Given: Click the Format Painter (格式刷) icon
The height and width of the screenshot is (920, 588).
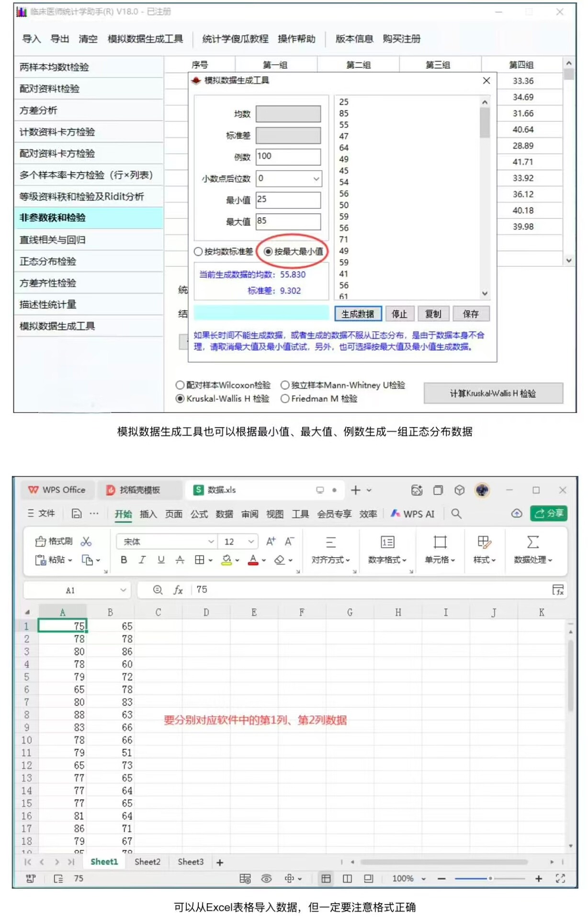Looking at the screenshot, I should [41, 541].
